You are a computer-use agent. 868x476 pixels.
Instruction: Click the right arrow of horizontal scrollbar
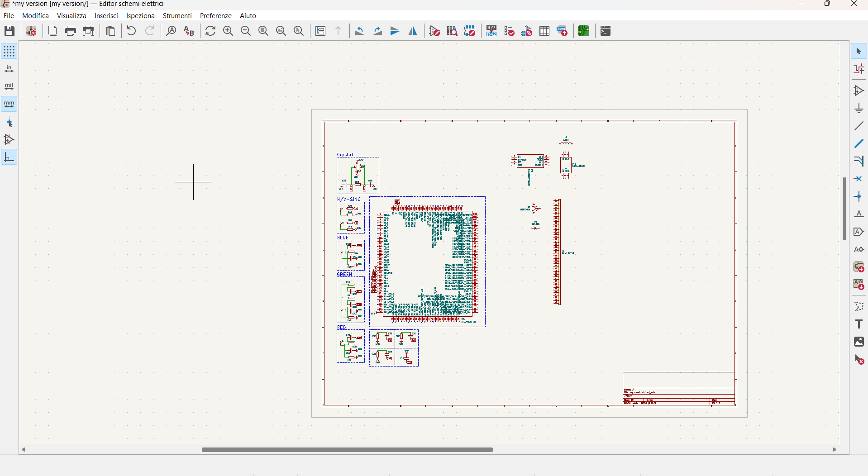(x=835, y=450)
